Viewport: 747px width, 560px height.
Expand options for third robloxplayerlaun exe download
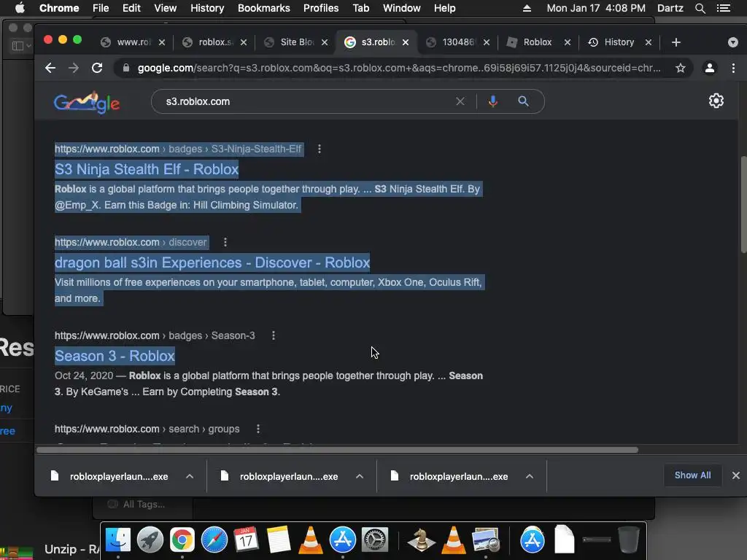530,476
